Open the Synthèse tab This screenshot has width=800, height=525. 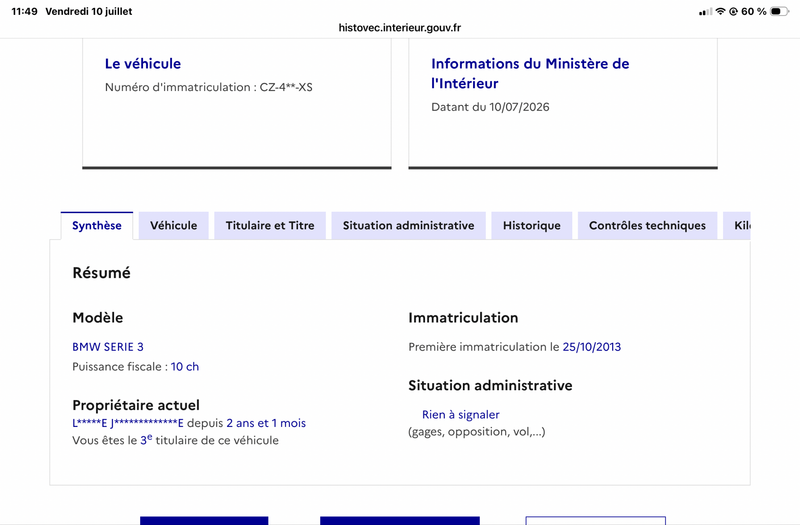[96, 226]
